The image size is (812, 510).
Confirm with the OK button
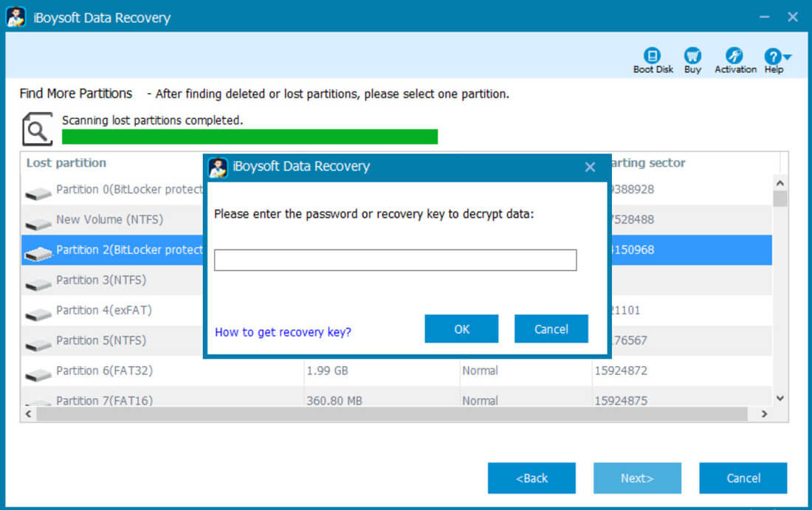pos(461,328)
